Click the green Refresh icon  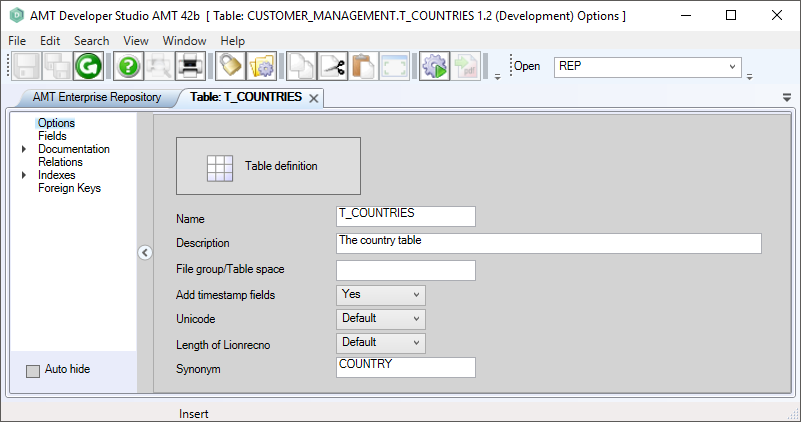point(88,66)
